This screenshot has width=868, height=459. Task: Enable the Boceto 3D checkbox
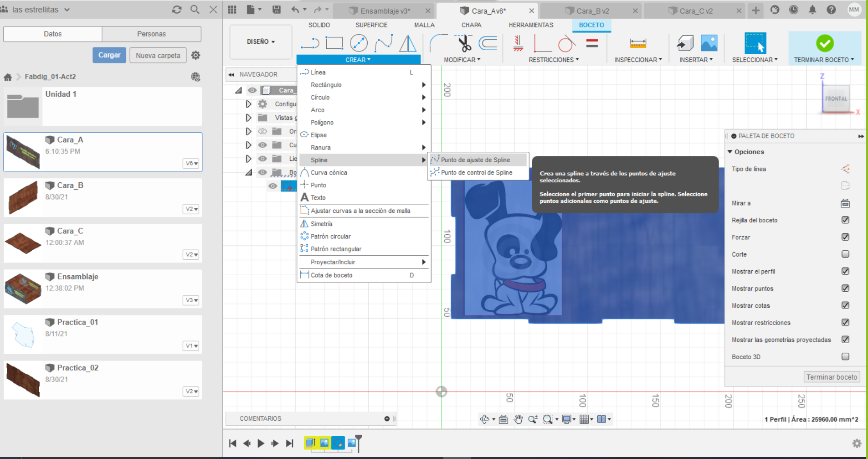[x=845, y=357]
